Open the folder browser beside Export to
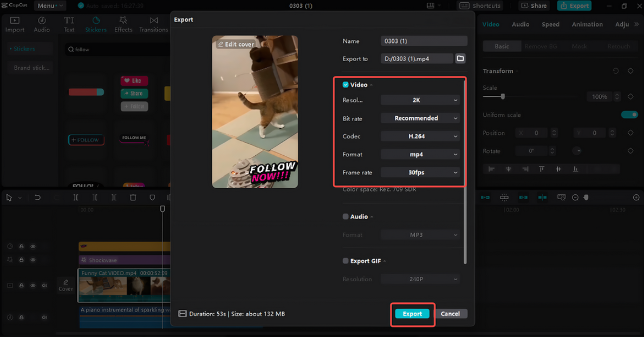 [460, 58]
